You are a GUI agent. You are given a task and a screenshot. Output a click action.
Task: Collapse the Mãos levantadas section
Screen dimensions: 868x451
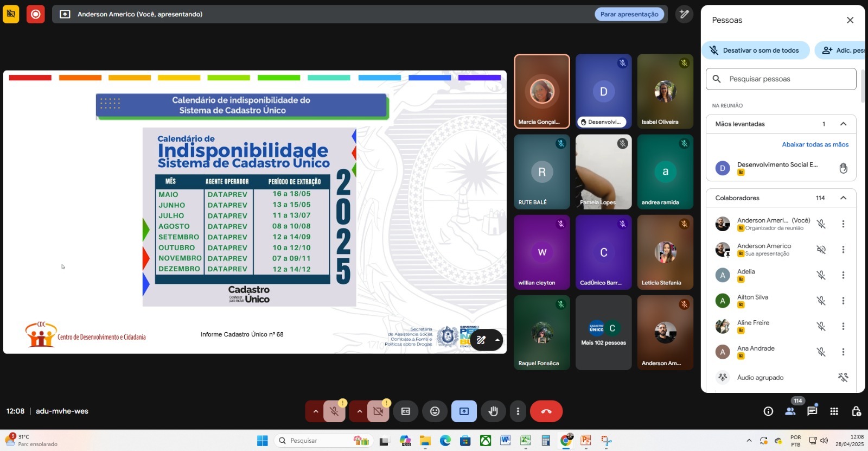point(843,124)
